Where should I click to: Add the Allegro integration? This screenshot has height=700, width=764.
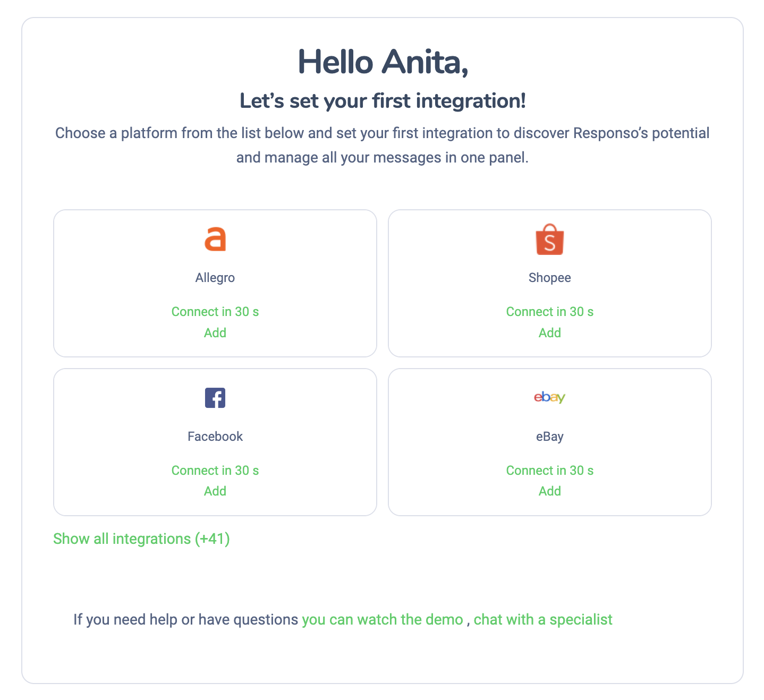point(215,333)
